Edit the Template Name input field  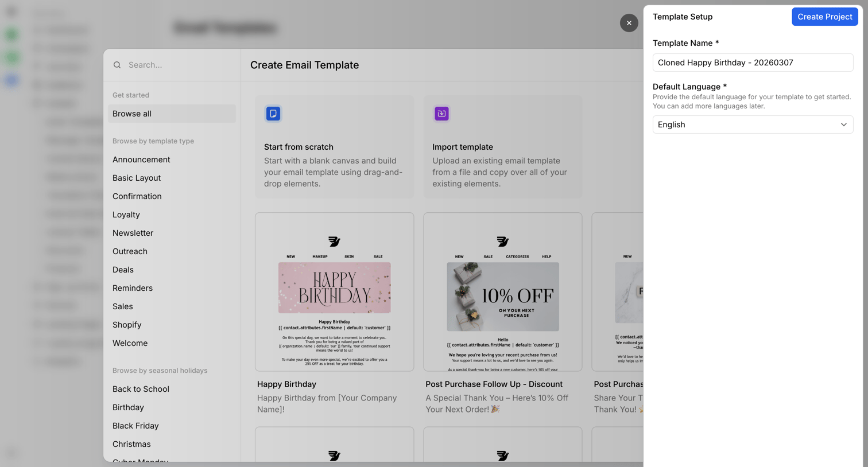[753, 63]
